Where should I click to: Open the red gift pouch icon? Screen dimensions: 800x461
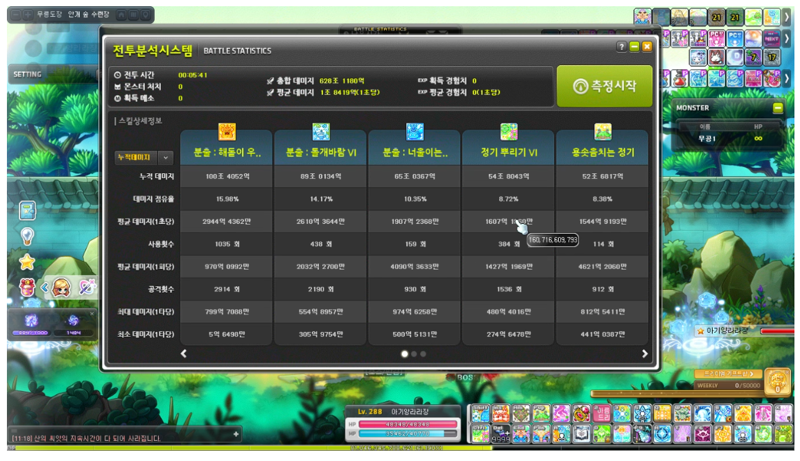point(27,288)
